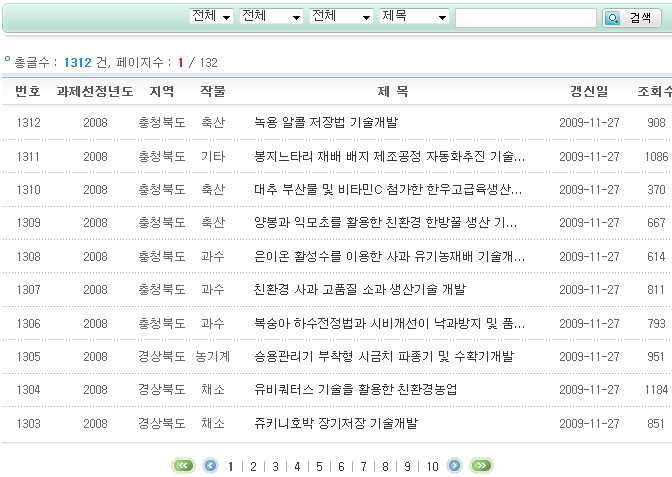The width and height of the screenshot is (672, 477).
Task: Open page 7 in pagination
Action: click(363, 466)
